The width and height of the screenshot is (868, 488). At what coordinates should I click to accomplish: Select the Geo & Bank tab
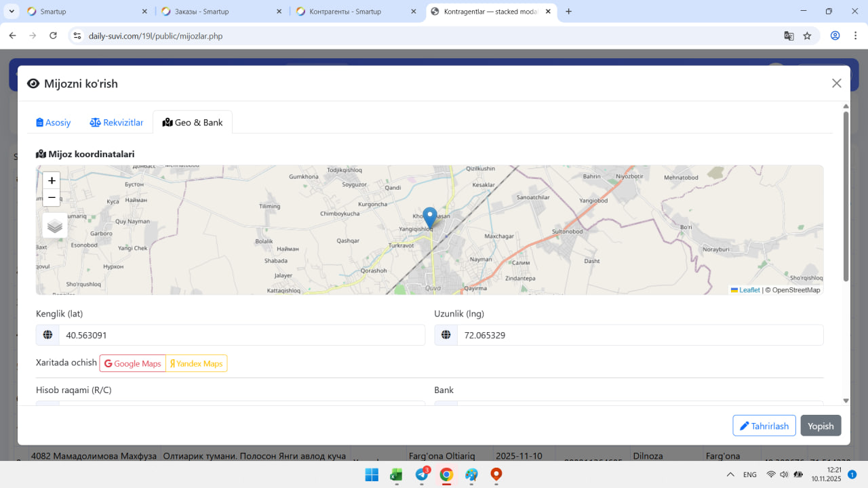[x=193, y=123]
